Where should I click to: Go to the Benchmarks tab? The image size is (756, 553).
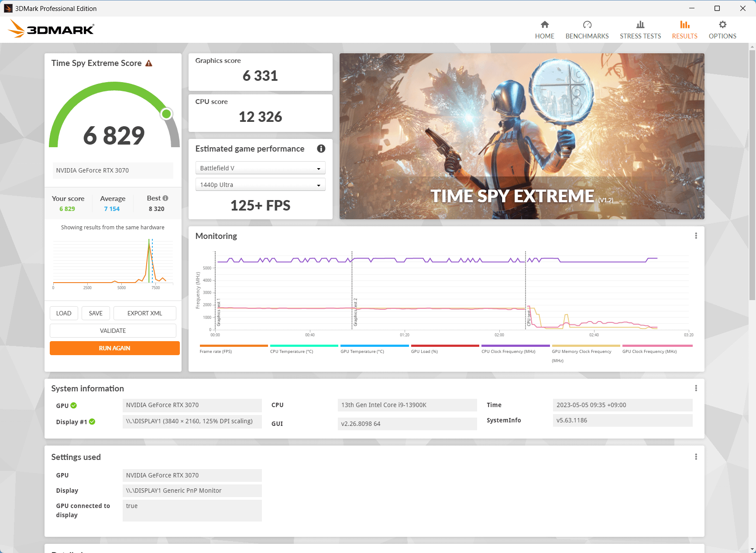tap(587, 30)
